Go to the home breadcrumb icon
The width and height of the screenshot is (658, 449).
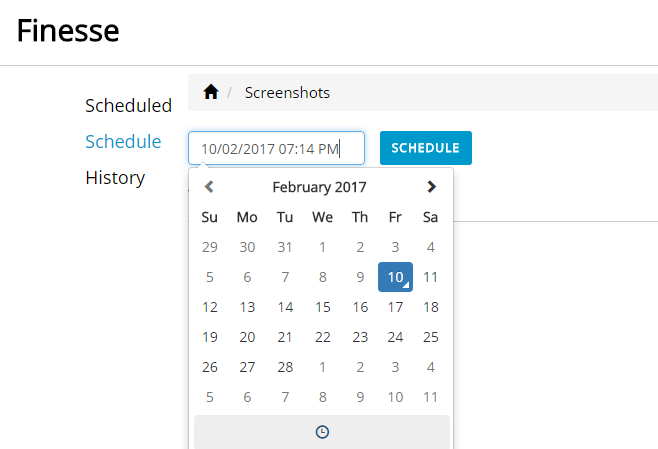tap(211, 92)
